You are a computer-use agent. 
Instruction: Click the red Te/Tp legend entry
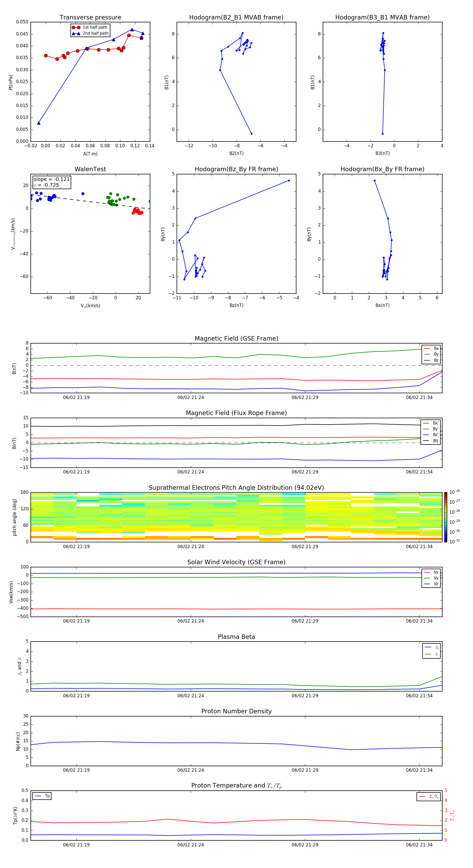(x=429, y=797)
